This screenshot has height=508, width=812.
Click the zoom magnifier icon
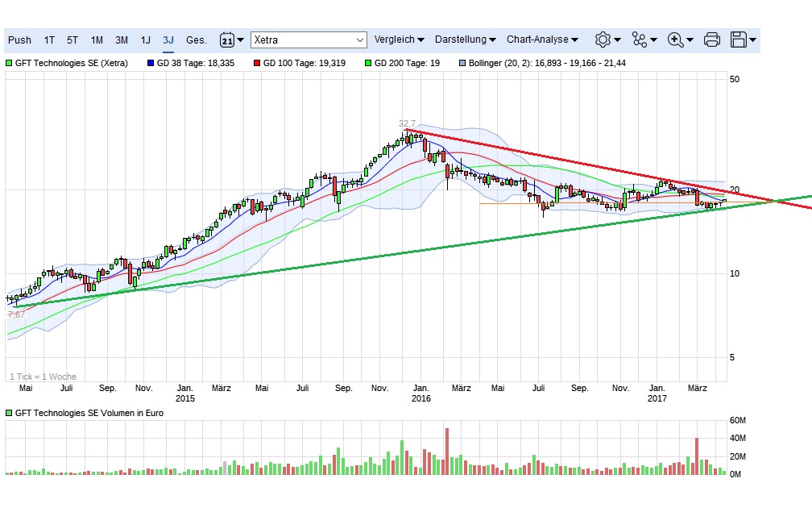pyautogui.click(x=675, y=40)
